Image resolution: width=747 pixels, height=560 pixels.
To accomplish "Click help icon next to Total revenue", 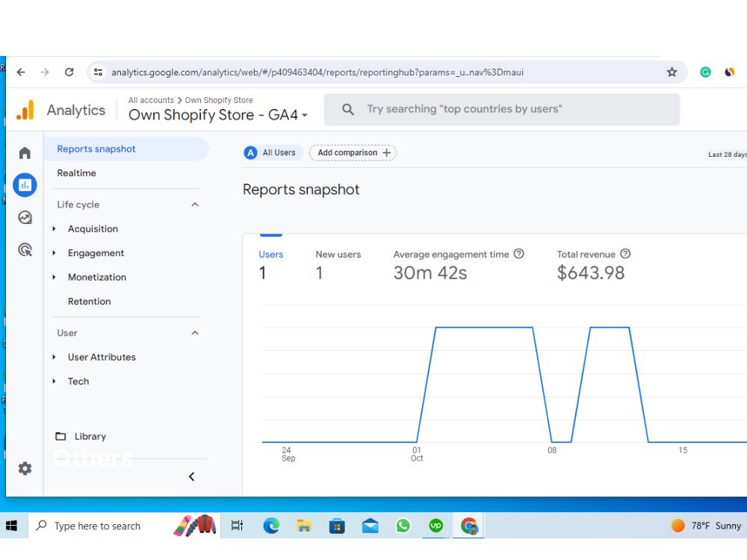I will (625, 254).
